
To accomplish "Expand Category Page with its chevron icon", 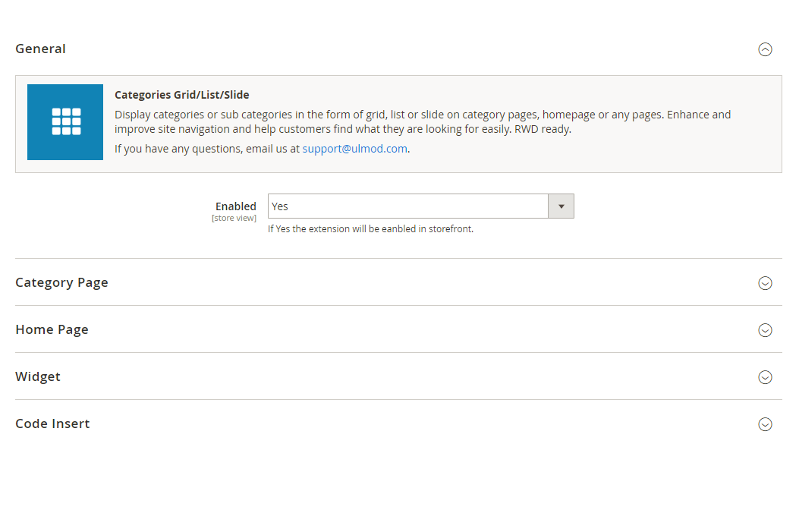I will point(765,283).
